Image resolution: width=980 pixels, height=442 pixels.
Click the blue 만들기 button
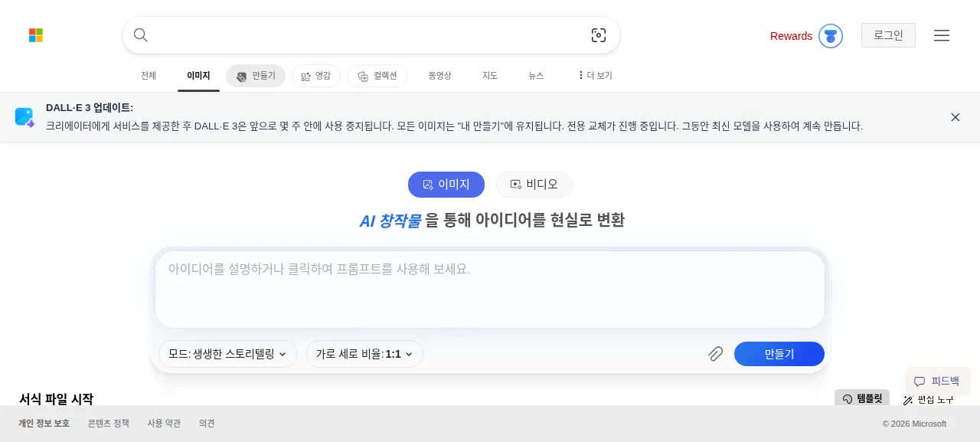point(779,354)
